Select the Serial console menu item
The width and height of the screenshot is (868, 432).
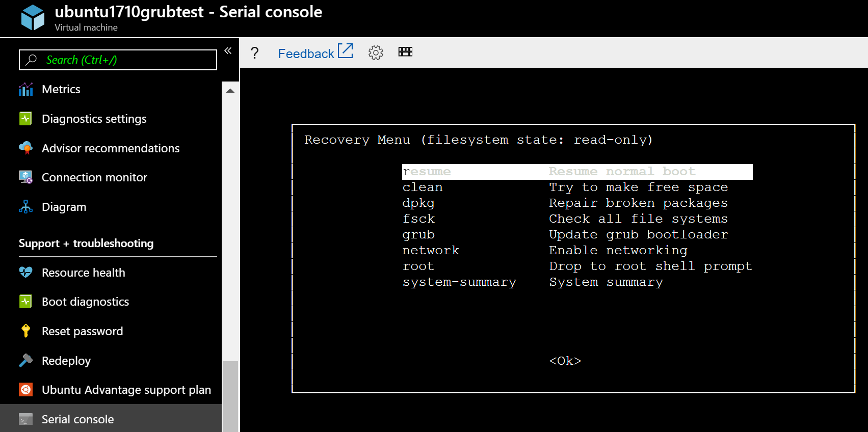click(x=111, y=419)
